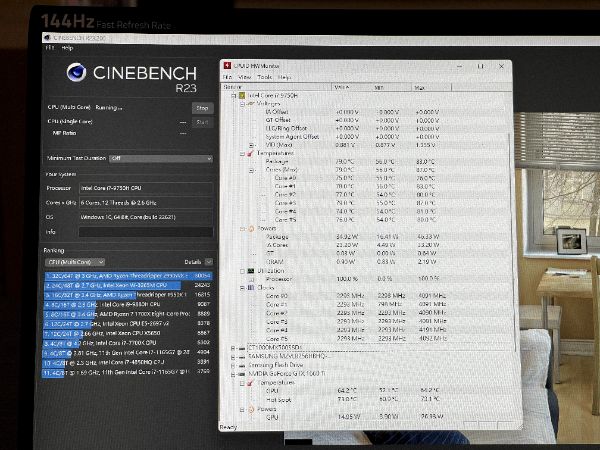
Task: Toggle the ranking Details checkbox
Action: coord(209,262)
